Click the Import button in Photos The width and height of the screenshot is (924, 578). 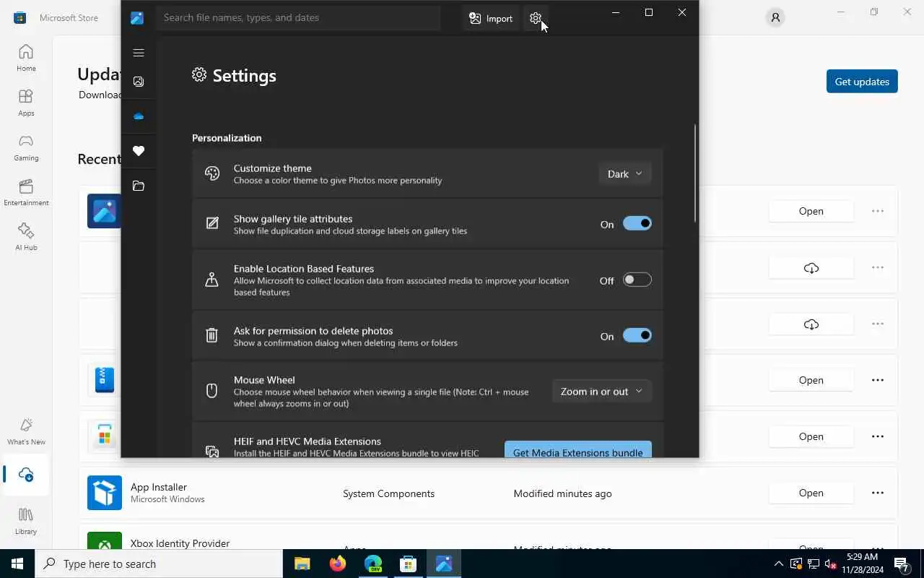click(x=491, y=18)
